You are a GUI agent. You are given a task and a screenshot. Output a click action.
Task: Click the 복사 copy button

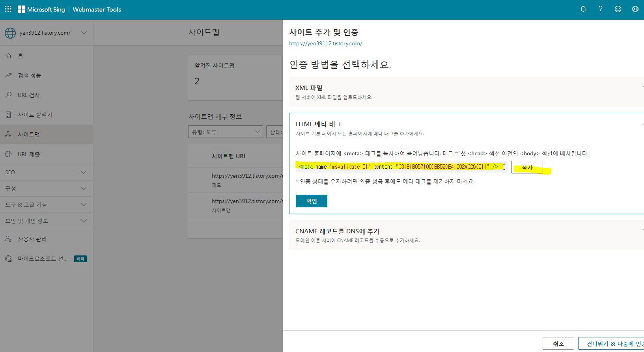click(x=527, y=168)
